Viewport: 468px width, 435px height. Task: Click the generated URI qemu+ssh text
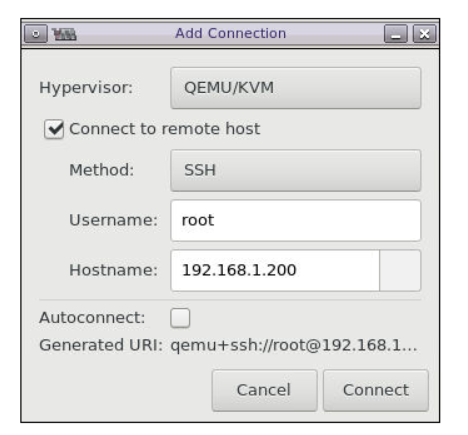pos(294,345)
